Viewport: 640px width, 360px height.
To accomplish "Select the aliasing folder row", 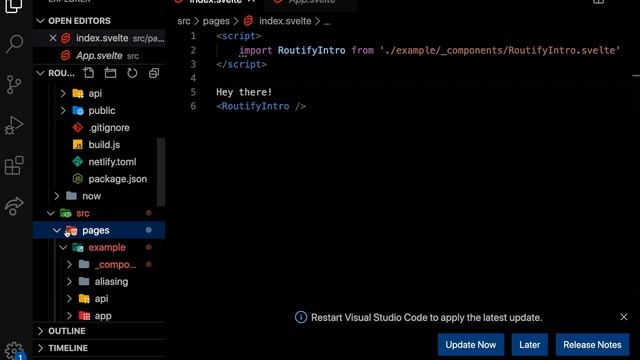I will click(x=99, y=282).
